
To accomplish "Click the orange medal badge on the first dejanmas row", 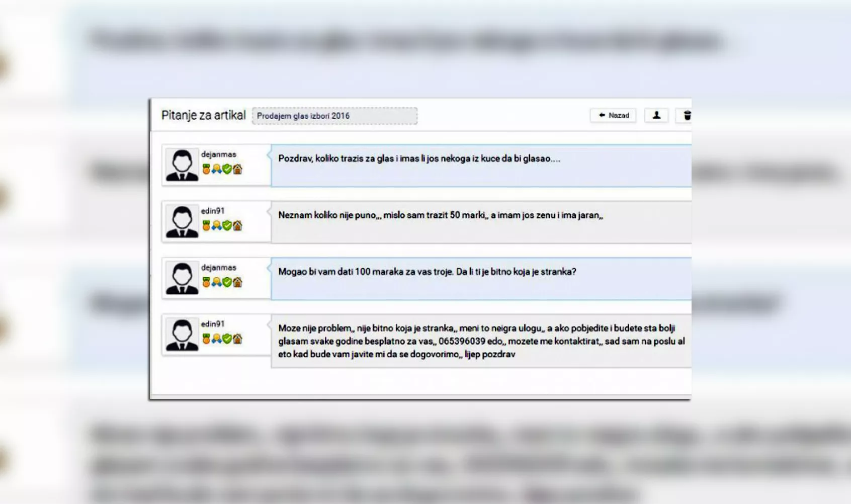I will click(206, 169).
